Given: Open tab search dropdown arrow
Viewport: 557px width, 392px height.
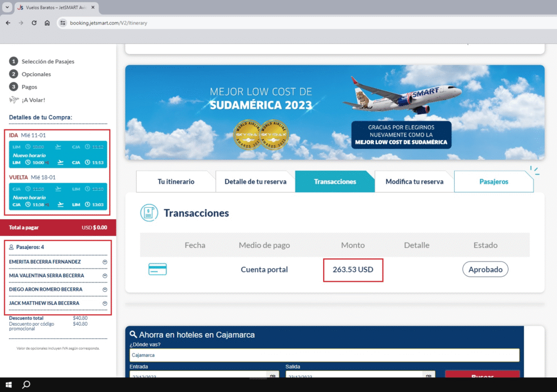Looking at the screenshot, I should (x=7, y=7).
